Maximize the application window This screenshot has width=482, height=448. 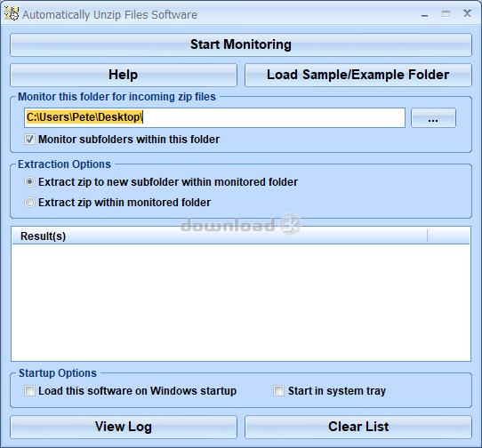446,14
